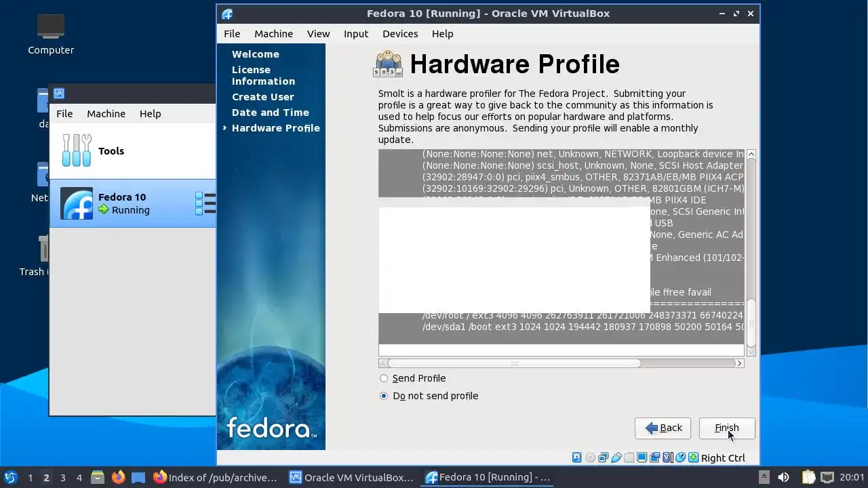Click the Fedora logo in the VM window title bar
This screenshot has width=868, height=488.
pyautogui.click(x=227, y=14)
